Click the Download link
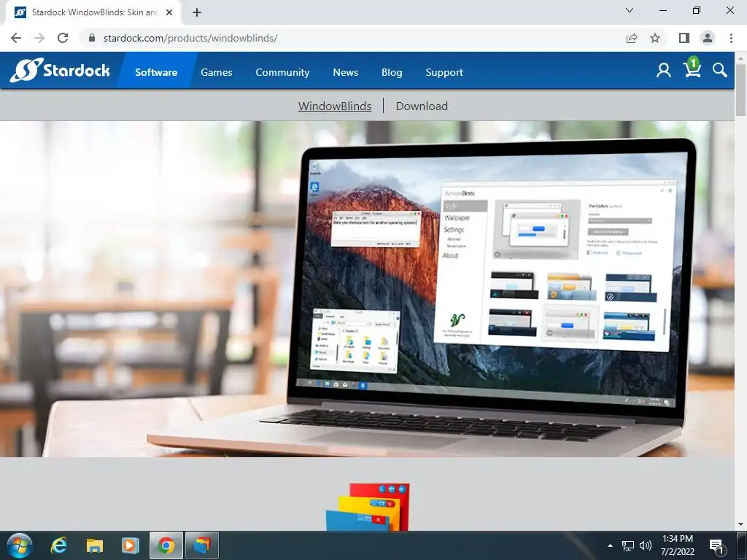The height and width of the screenshot is (560, 747). (422, 106)
